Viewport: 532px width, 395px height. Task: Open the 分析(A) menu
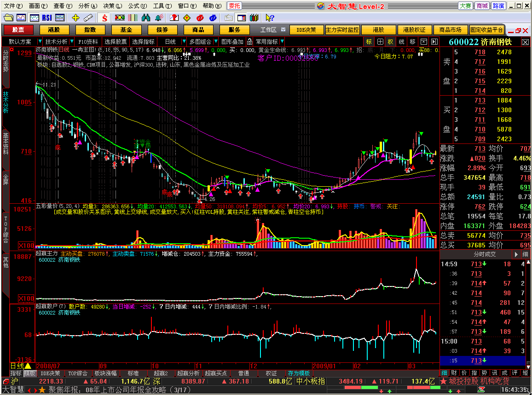(x=87, y=6)
